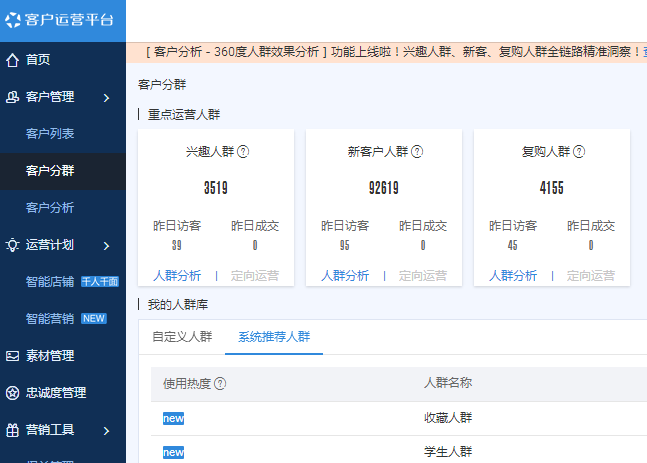Click the 客户分群 page title

(162, 85)
